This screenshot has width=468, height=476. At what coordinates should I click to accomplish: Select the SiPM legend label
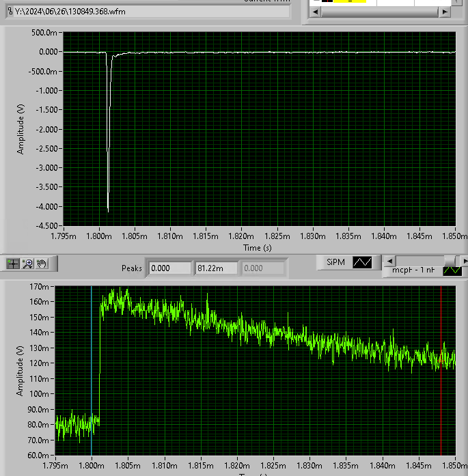point(335,262)
